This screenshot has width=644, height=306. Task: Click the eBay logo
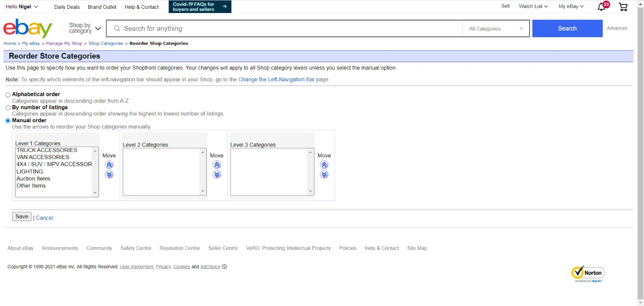coord(28,28)
